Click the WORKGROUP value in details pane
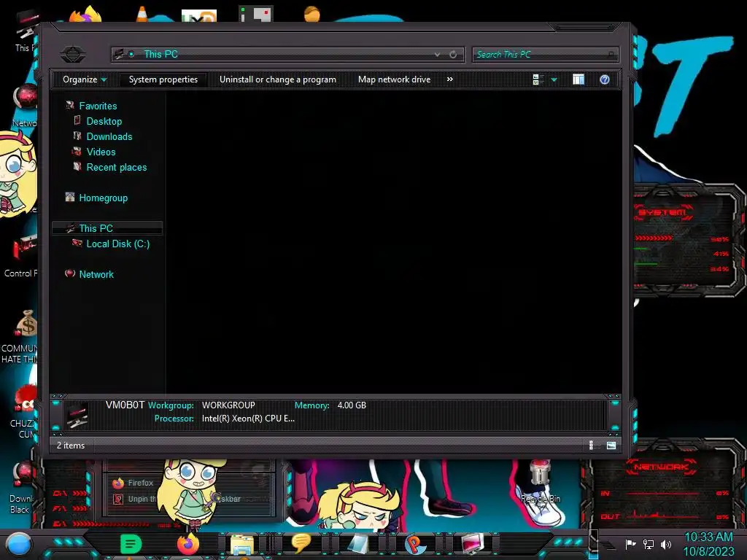 tap(228, 405)
